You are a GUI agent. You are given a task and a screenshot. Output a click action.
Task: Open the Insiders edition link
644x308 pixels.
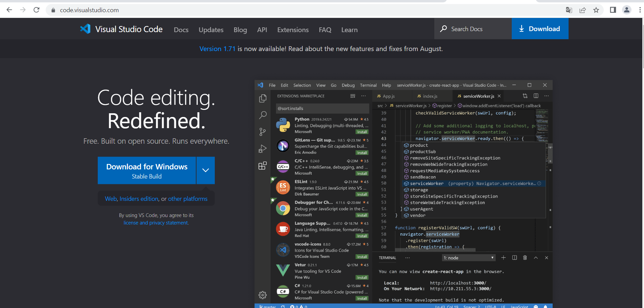[x=139, y=199]
